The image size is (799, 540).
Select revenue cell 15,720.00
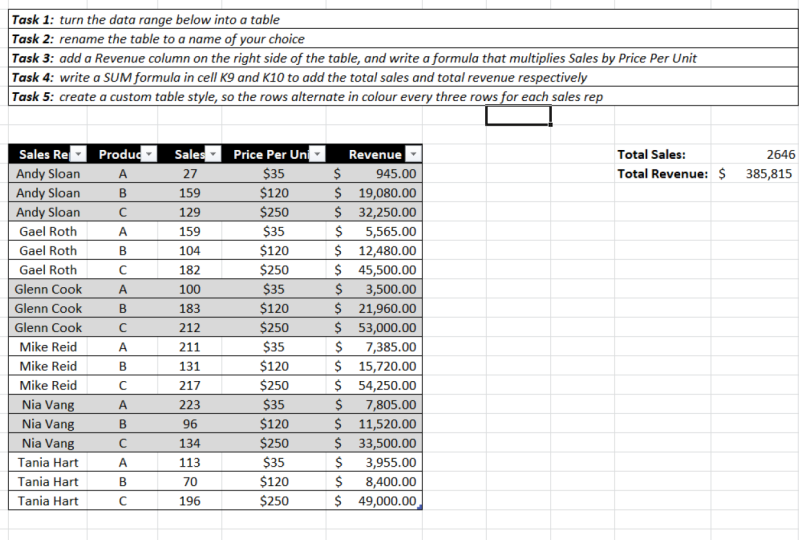(x=374, y=366)
